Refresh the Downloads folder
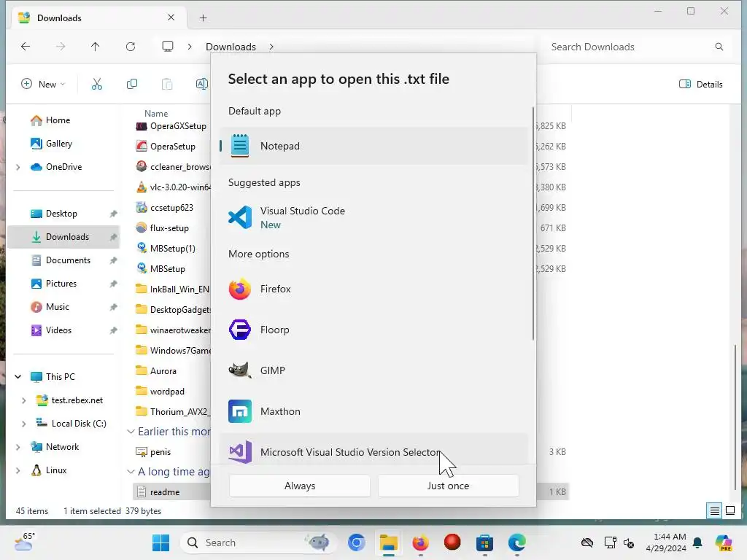 pyautogui.click(x=131, y=47)
